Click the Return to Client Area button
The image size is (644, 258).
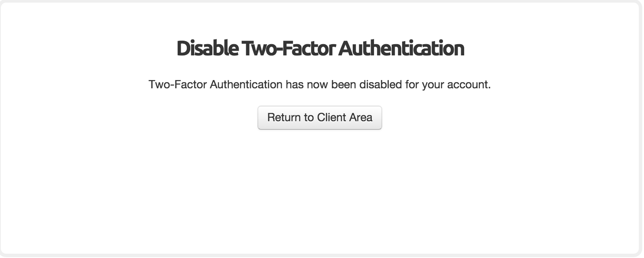(320, 117)
